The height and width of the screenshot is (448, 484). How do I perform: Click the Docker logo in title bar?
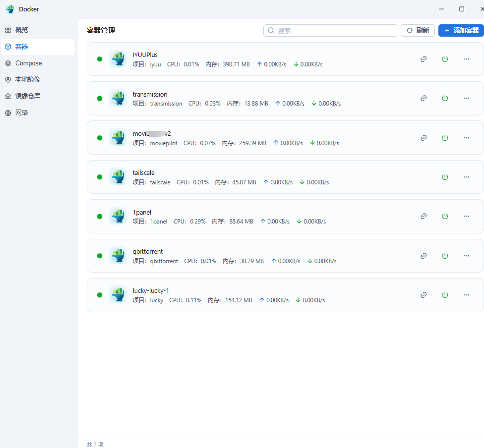(10, 9)
